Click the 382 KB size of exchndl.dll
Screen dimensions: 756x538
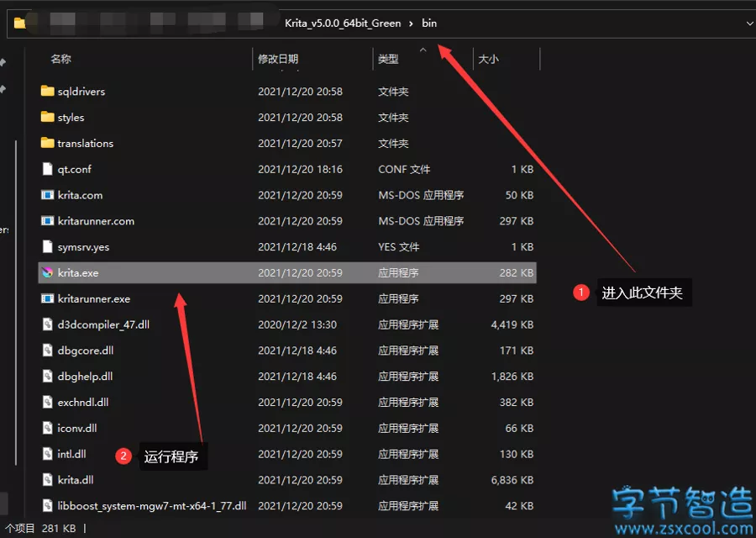coord(517,402)
